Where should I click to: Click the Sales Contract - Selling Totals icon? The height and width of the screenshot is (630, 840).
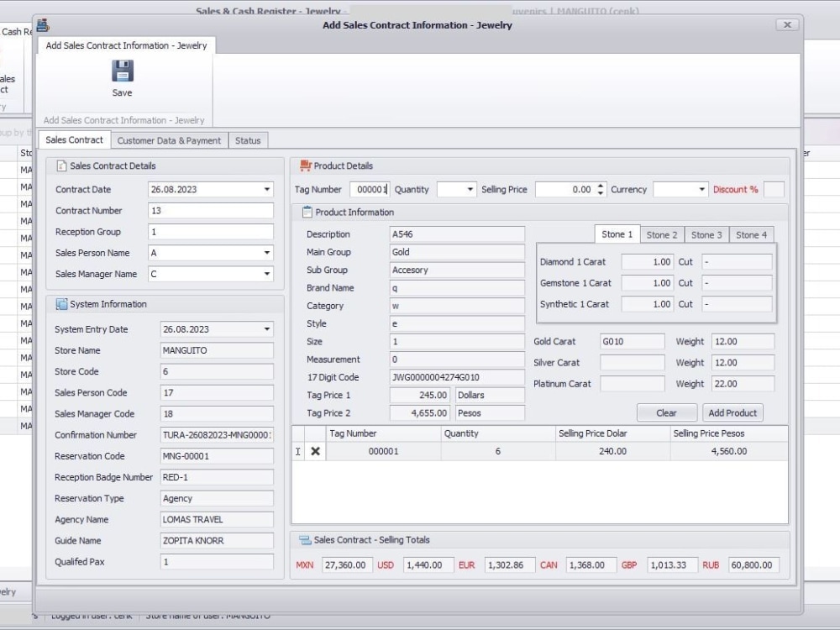click(x=303, y=539)
